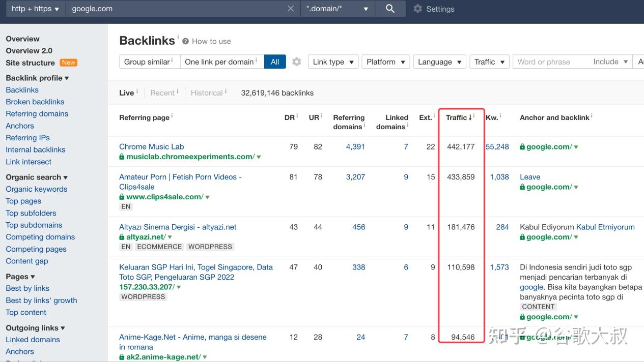
Task: Click the How to use help icon
Action: click(x=186, y=41)
